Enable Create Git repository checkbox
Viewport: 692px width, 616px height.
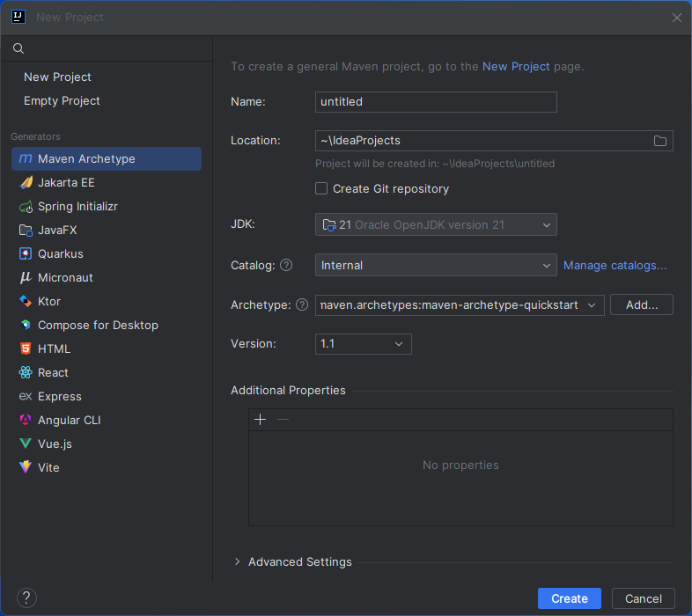click(322, 188)
